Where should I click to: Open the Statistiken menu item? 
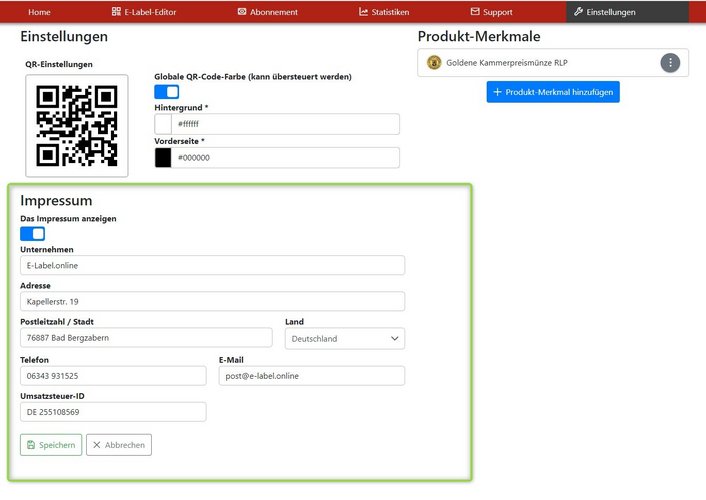pyautogui.click(x=384, y=12)
